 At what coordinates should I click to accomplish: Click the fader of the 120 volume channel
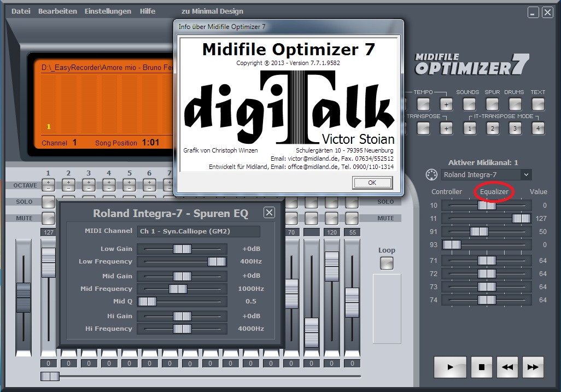[x=332, y=266]
